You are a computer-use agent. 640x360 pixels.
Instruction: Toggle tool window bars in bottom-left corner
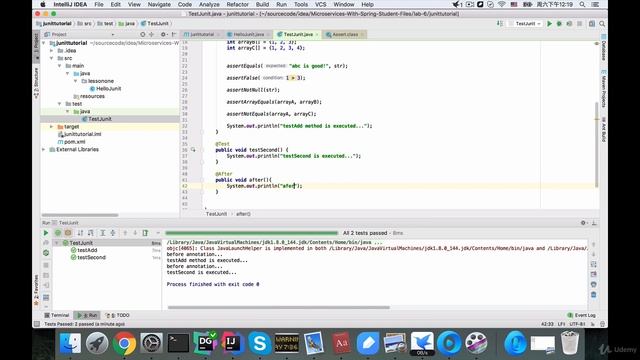point(37,324)
